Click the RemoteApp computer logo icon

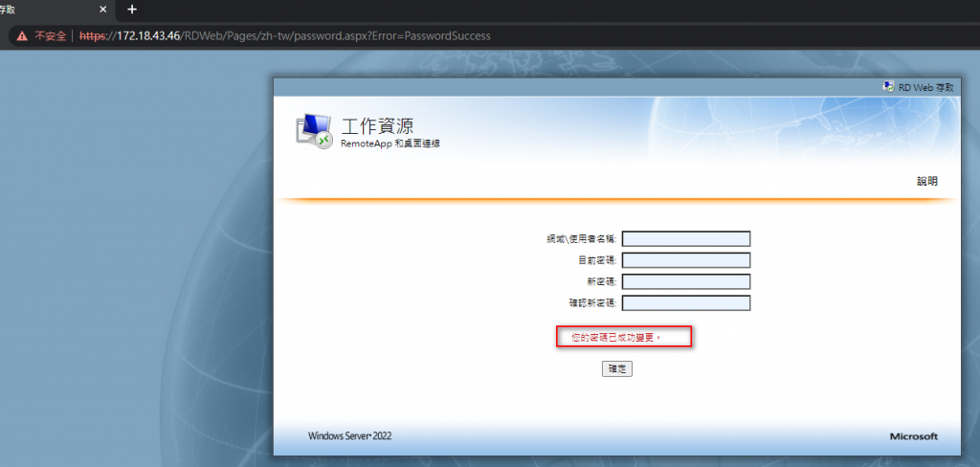[x=314, y=131]
